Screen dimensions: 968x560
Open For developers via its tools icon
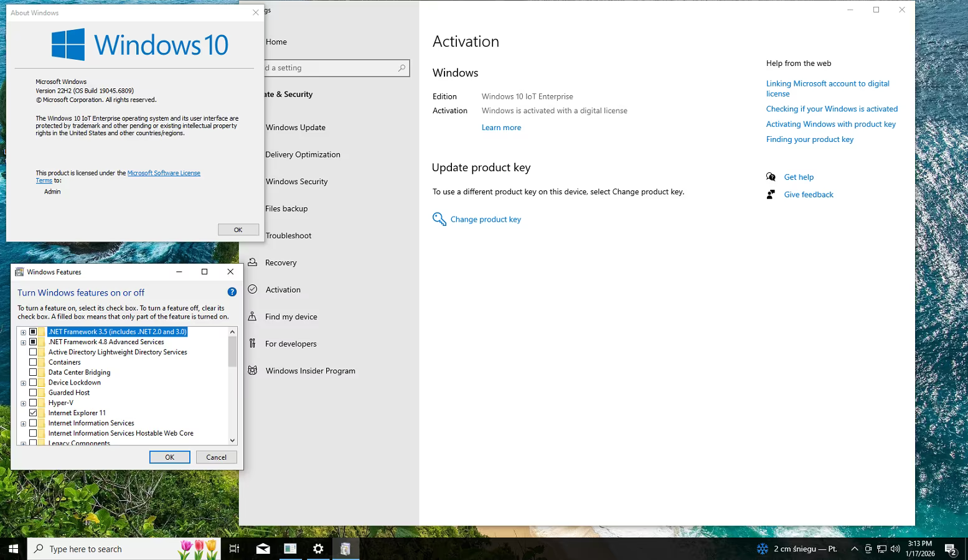tap(253, 343)
